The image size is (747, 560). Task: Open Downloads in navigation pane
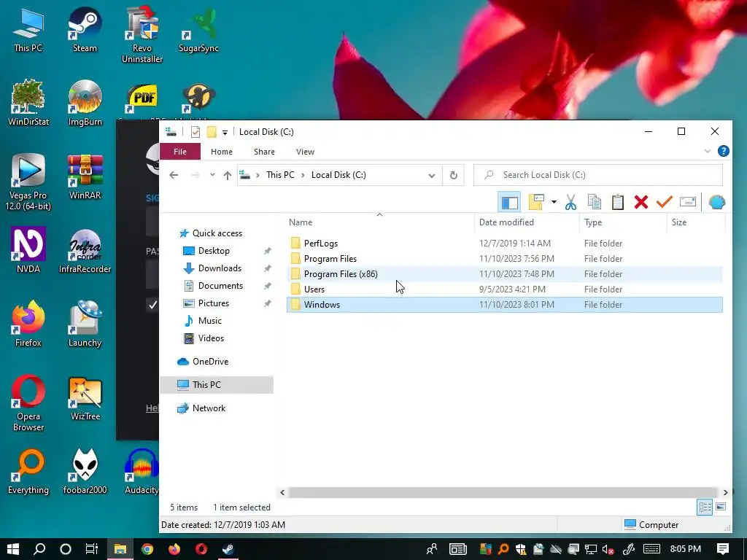tap(219, 268)
